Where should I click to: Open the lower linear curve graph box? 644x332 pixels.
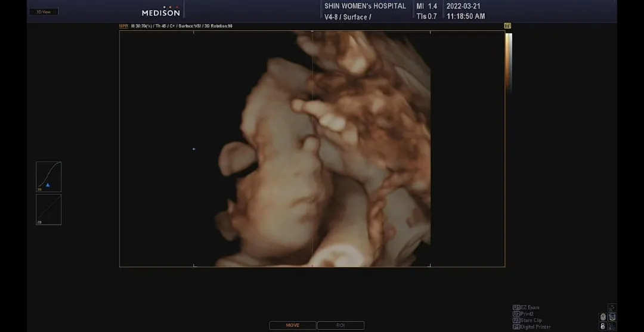[x=48, y=210]
